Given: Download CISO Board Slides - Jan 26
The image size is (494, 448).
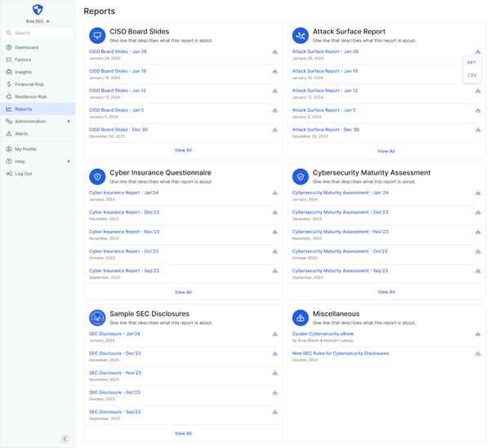Looking at the screenshot, I should [x=275, y=51].
